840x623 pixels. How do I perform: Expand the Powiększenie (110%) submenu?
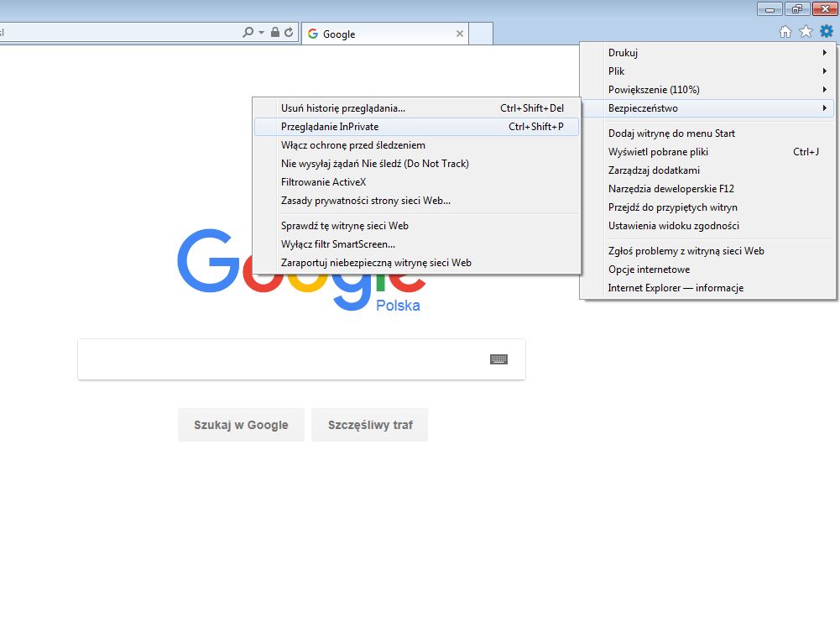tap(707, 90)
